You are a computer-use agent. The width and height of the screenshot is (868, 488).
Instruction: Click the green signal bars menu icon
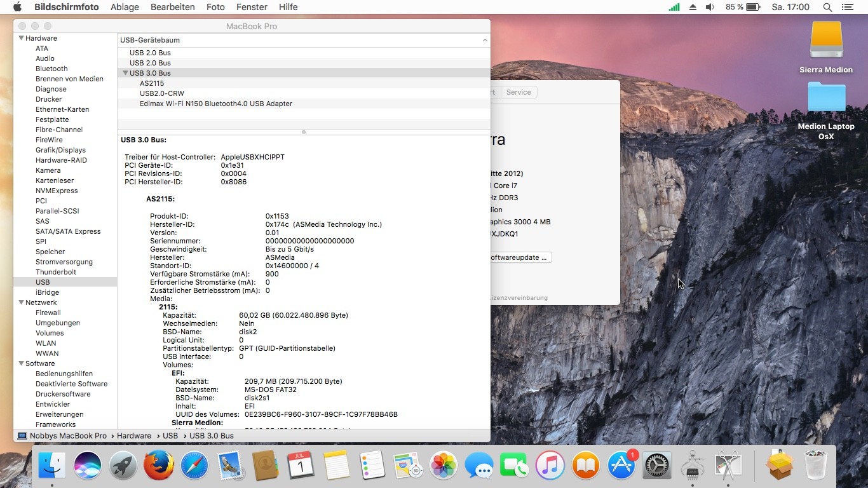(x=674, y=7)
